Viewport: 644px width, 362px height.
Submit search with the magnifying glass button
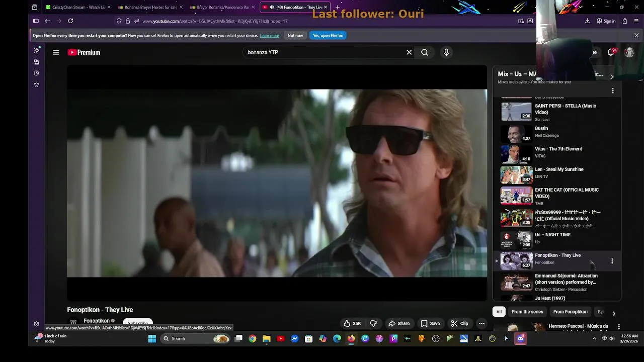[x=425, y=52]
